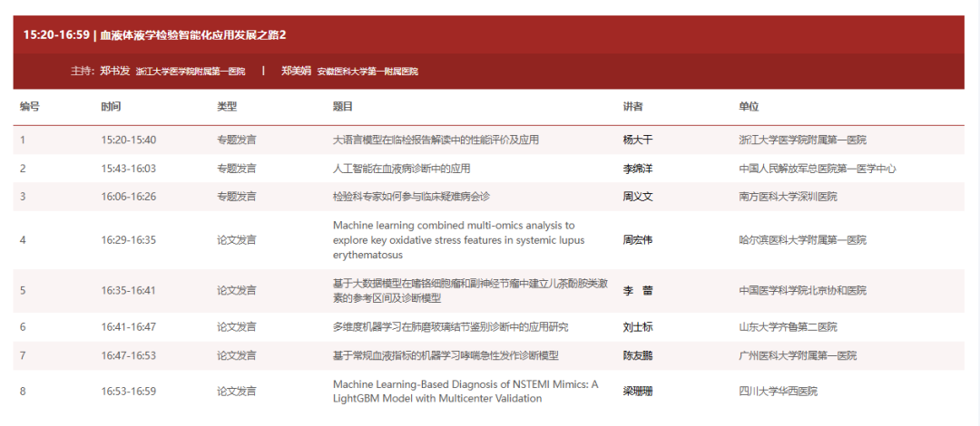Click 专题发言 in the 16:06-16:26 row

(x=236, y=197)
